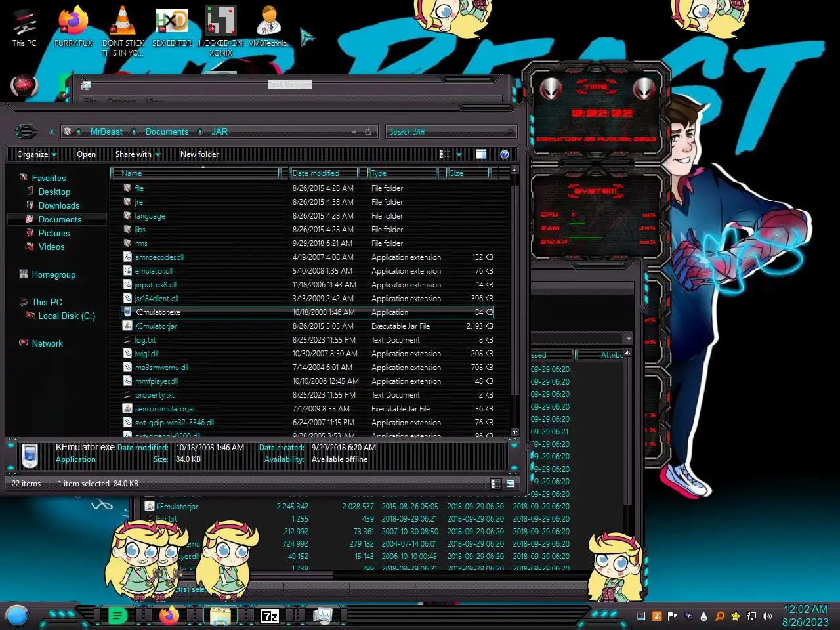The height and width of the screenshot is (630, 840).
Task: Open the Action Center flag tray icon
Action: coord(672,616)
